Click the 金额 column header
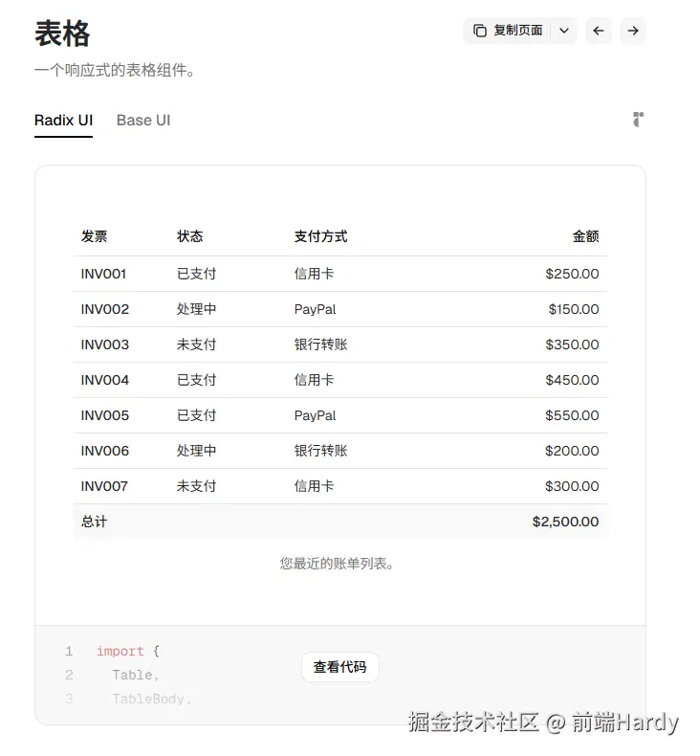700x756 pixels. click(585, 236)
